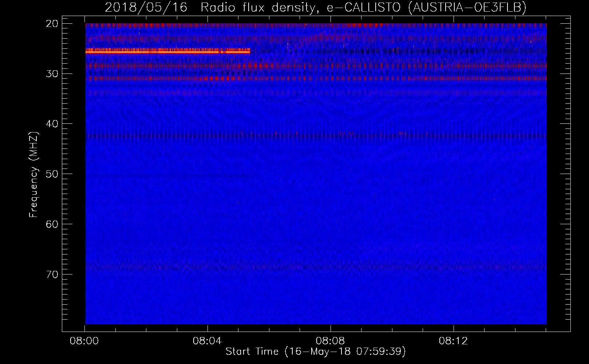
Task: Click the 70 frequency axis label
Action: click(52, 274)
